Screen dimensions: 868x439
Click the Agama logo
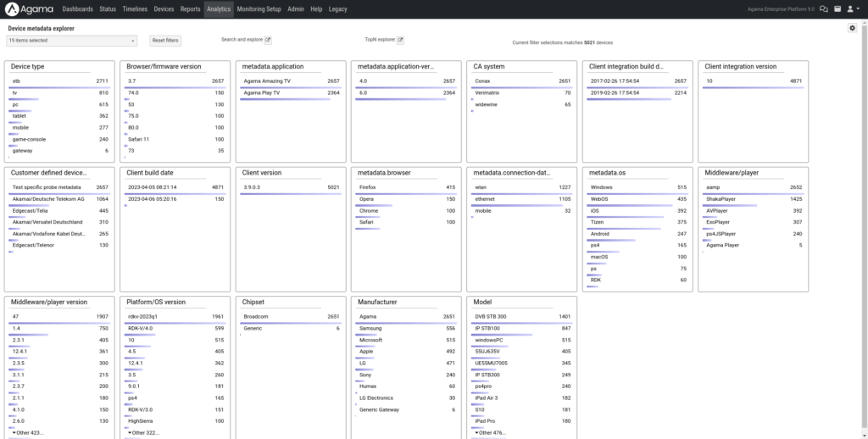pos(31,8)
